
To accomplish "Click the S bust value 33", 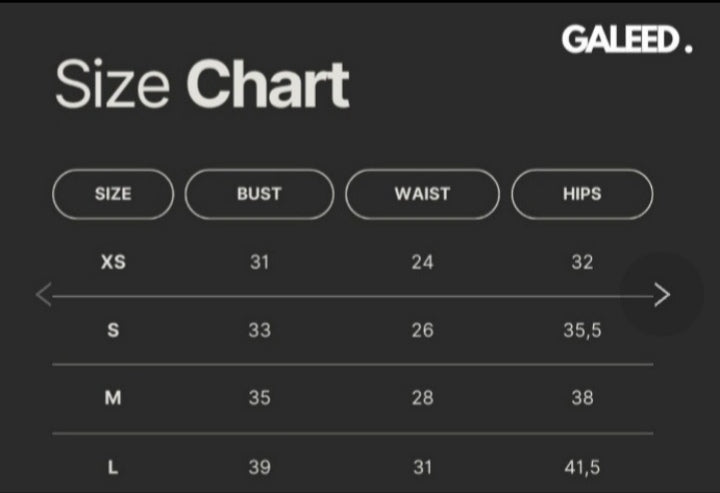I will [259, 330].
